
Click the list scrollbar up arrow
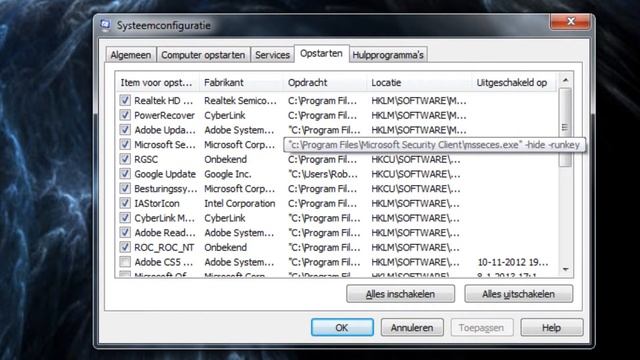pyautogui.click(x=565, y=80)
